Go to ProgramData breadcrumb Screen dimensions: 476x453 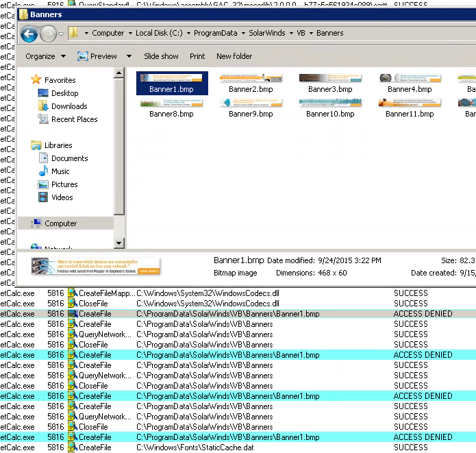(216, 33)
